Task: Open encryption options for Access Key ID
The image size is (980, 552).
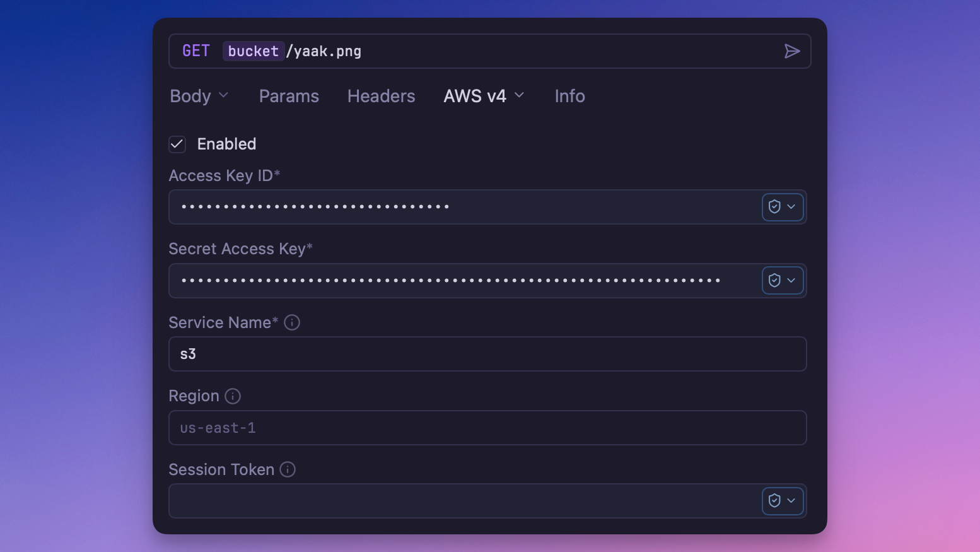Action: tap(783, 206)
